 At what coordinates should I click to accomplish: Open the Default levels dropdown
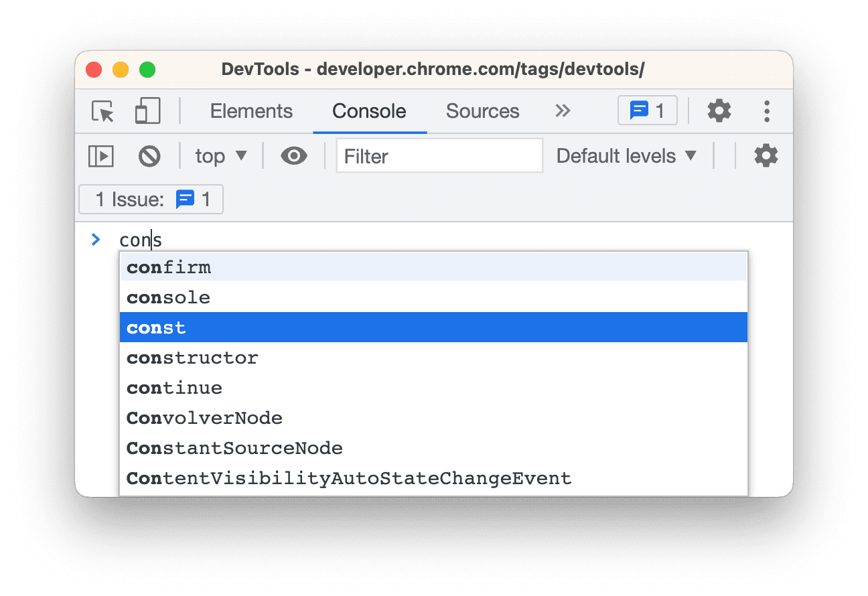point(628,155)
